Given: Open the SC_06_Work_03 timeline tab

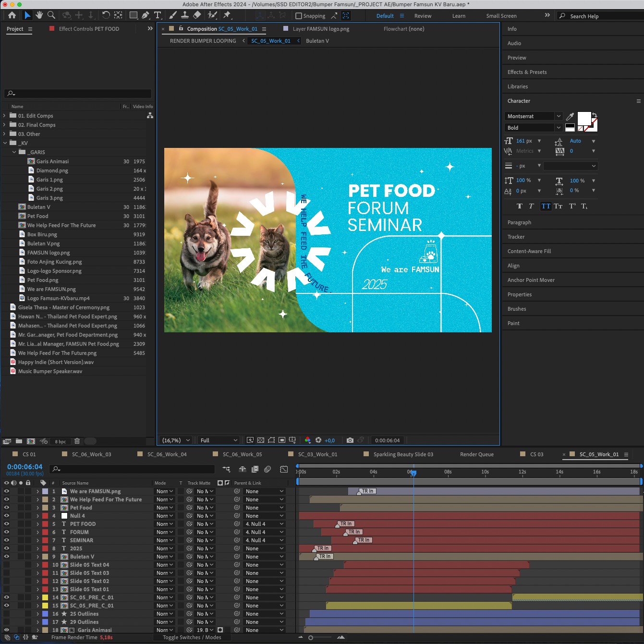Looking at the screenshot, I should [91, 454].
